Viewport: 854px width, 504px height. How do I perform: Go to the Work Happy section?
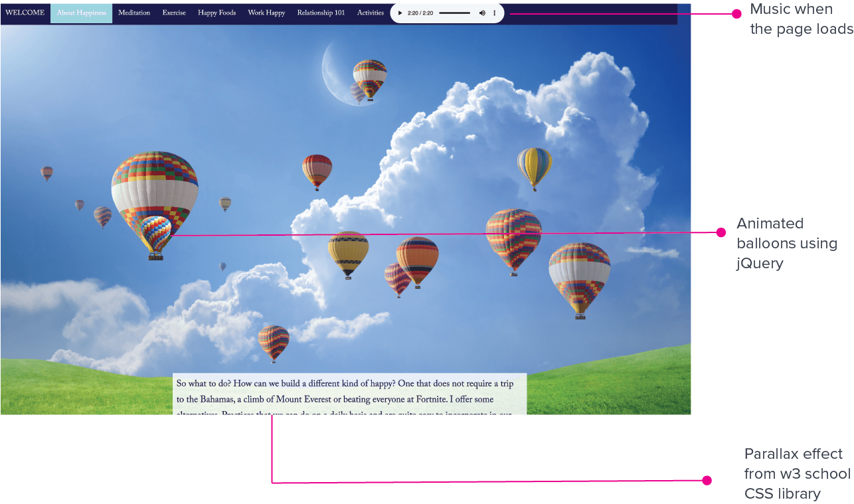[x=266, y=12]
